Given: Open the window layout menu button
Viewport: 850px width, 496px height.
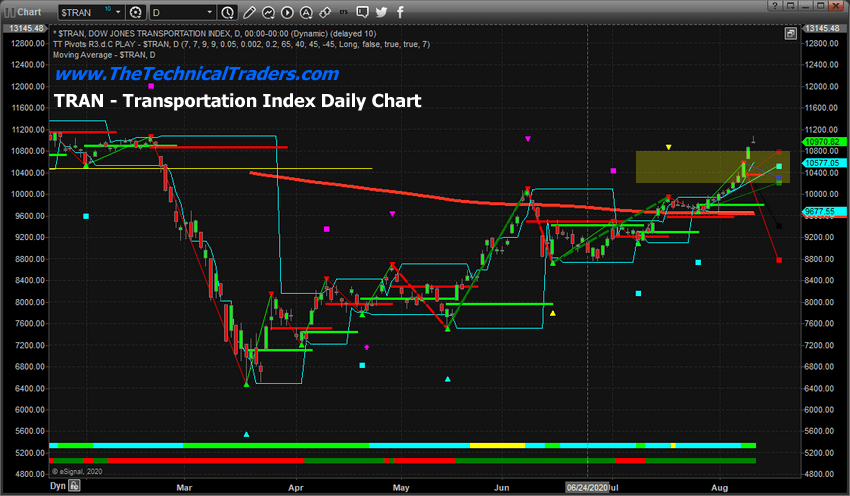Looking at the screenshot, I should [x=791, y=5].
